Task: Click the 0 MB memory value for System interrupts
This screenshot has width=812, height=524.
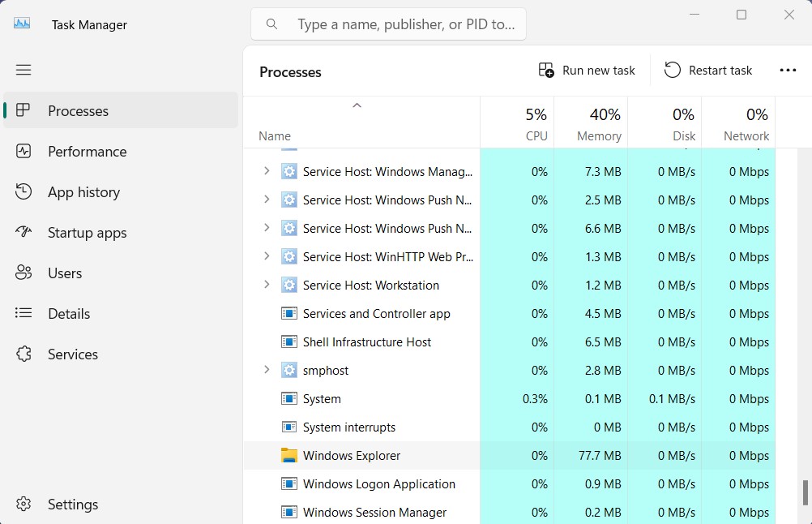Action: 608,427
